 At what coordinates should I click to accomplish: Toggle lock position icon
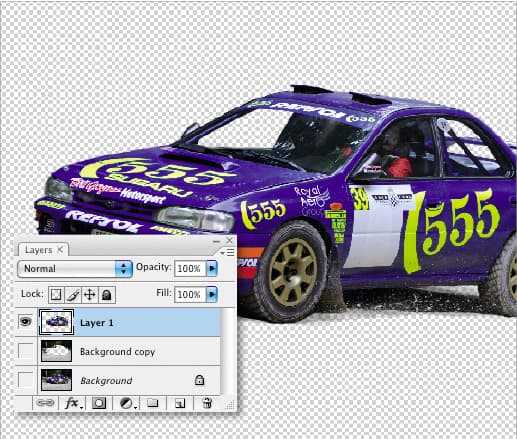tap(90, 295)
